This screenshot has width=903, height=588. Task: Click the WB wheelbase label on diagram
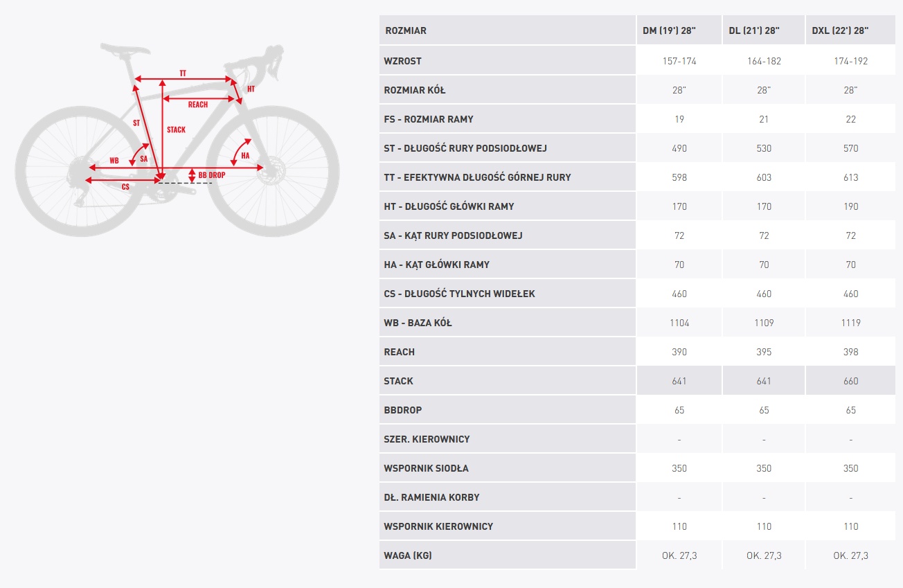tap(114, 161)
